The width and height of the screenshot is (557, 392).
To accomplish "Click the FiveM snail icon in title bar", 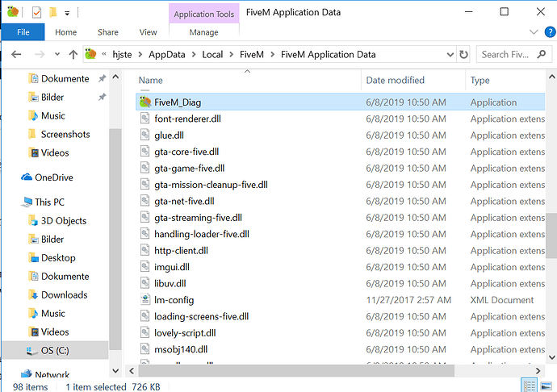I will pyautogui.click(x=13, y=12).
